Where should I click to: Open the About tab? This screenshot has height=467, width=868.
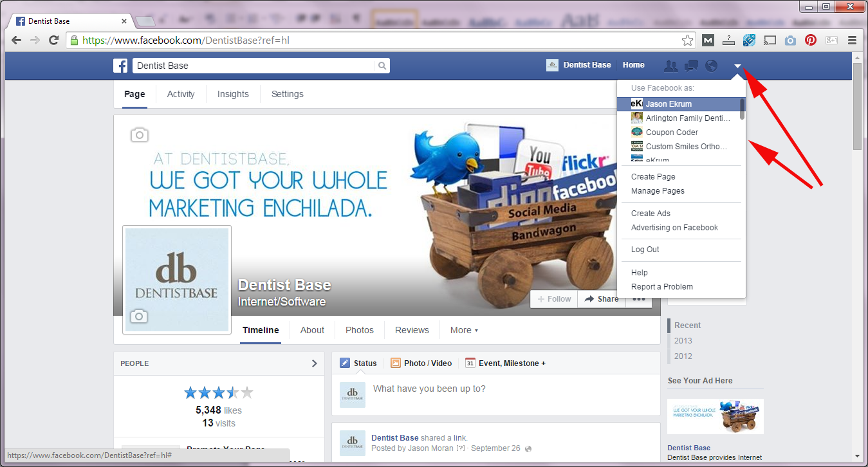[x=312, y=330]
